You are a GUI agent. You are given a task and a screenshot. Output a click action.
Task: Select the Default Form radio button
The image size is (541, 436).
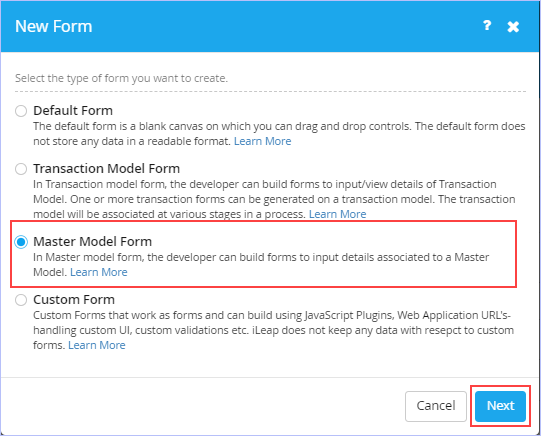(x=21, y=111)
